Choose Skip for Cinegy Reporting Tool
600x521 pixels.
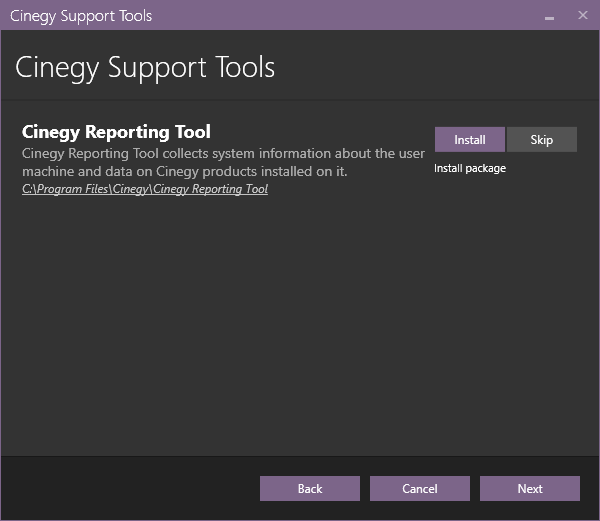coord(541,140)
